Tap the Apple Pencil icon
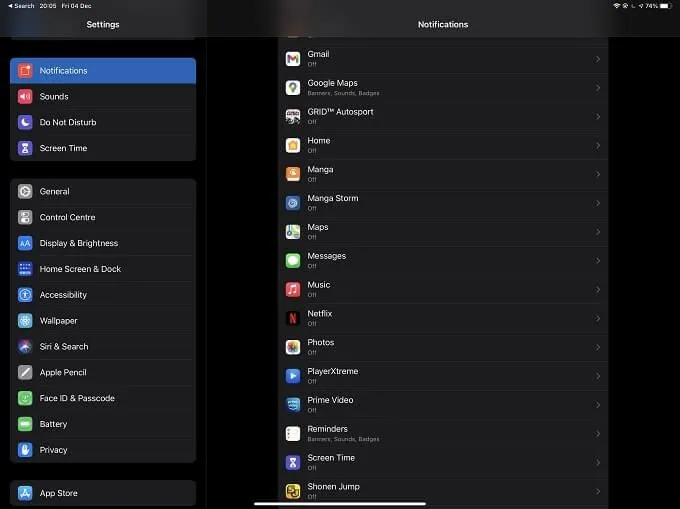 tap(25, 372)
